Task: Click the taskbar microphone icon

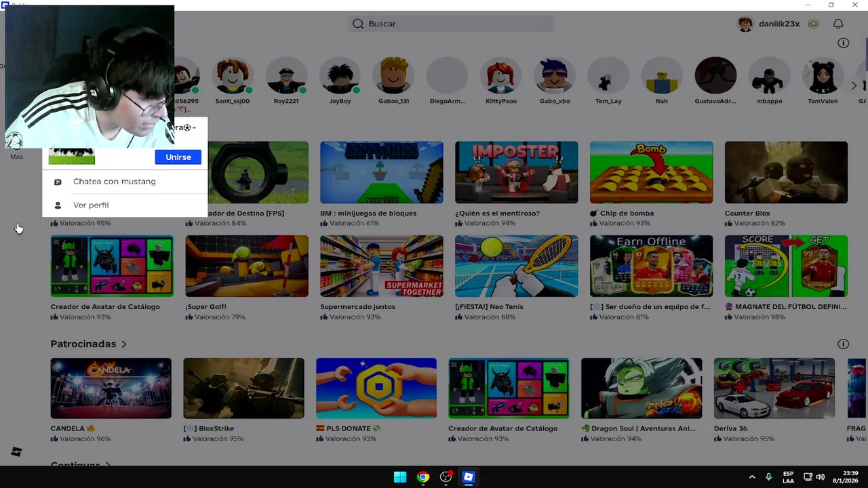Action: pyautogui.click(x=768, y=477)
